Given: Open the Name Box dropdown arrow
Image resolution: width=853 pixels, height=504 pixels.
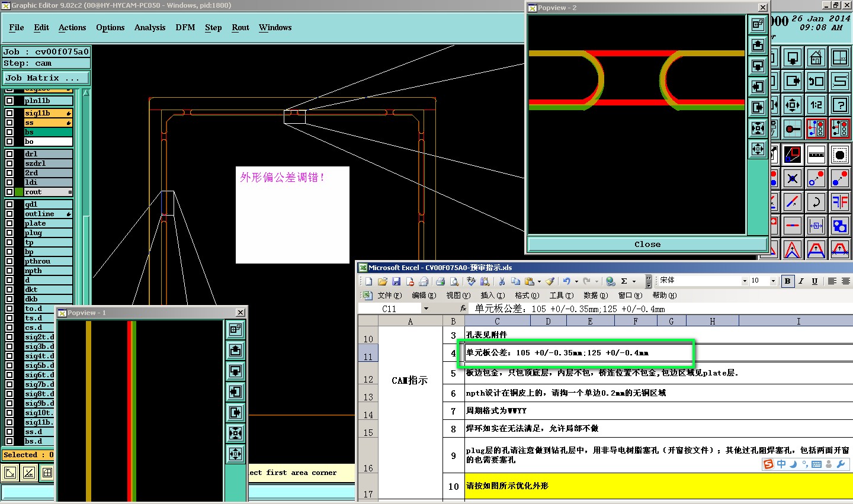Looking at the screenshot, I should 425,309.
